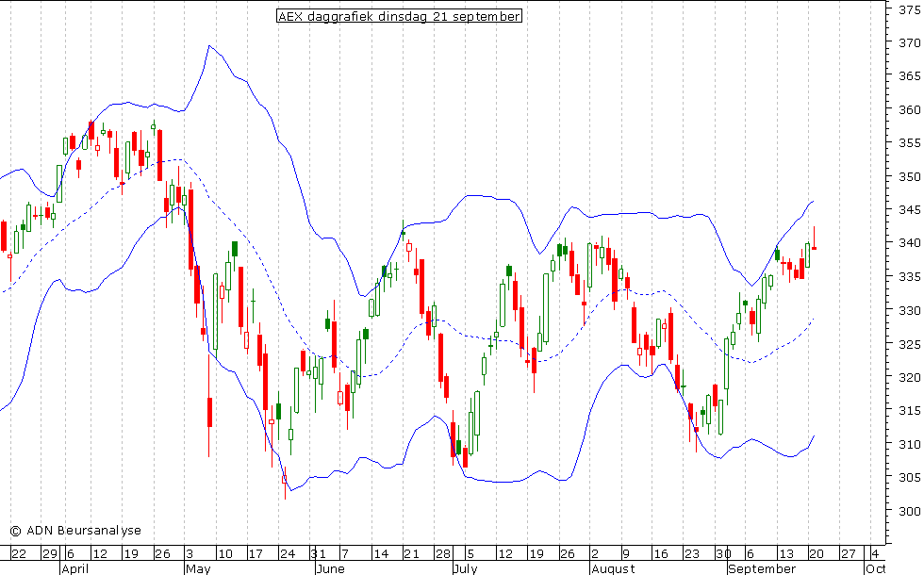Screen dimensions: 924x575
Task: Pick the '4' date label in Oct
Action: (875, 554)
